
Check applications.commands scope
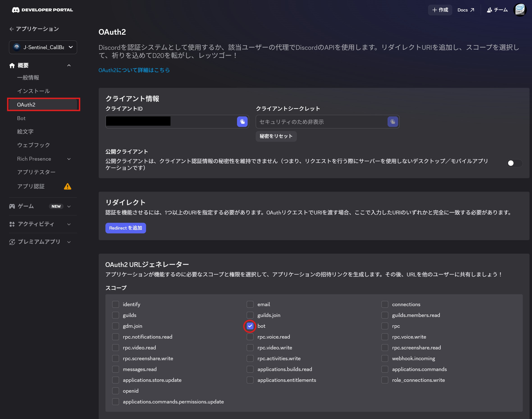pos(384,369)
